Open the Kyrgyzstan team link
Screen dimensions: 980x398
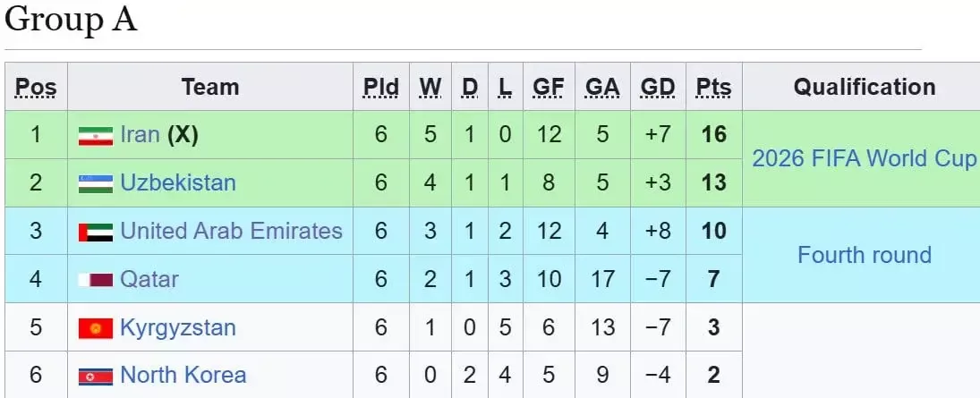[178, 327]
